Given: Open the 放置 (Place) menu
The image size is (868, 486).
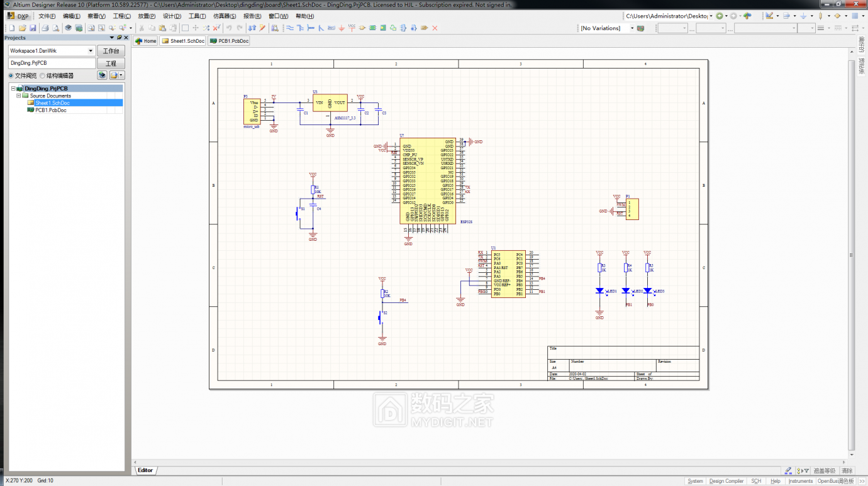Looking at the screenshot, I should point(147,16).
